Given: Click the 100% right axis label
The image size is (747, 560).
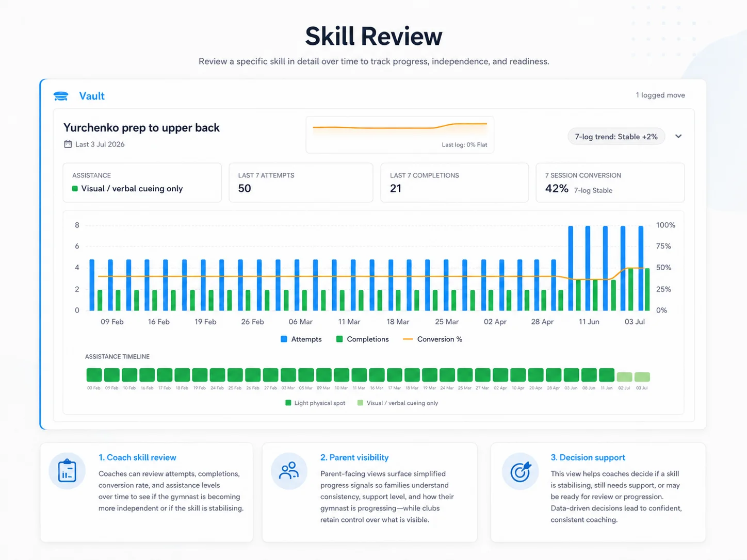Looking at the screenshot, I should [x=665, y=225].
